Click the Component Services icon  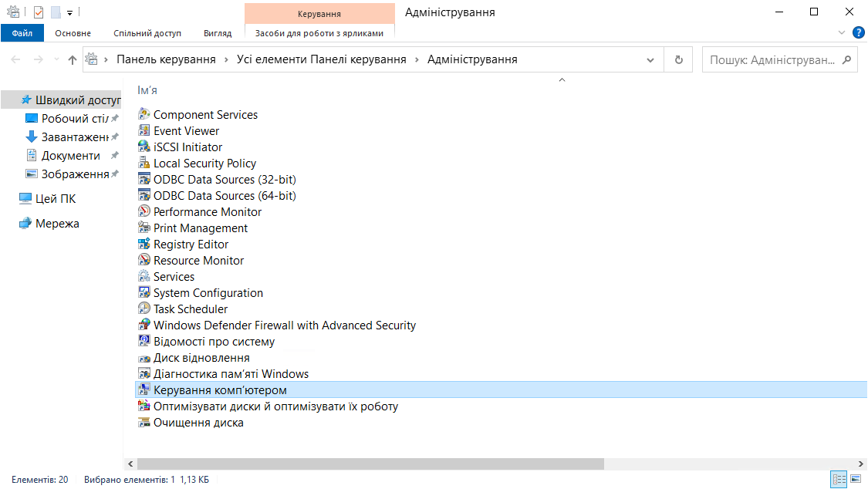coord(144,114)
